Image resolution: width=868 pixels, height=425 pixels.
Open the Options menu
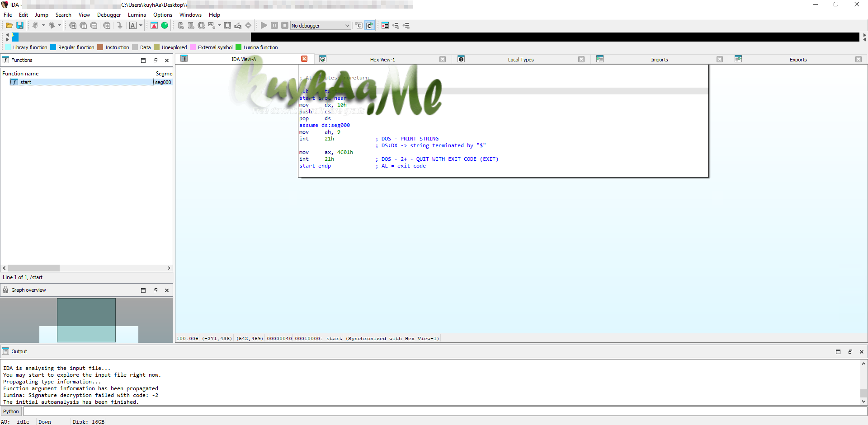pos(163,15)
